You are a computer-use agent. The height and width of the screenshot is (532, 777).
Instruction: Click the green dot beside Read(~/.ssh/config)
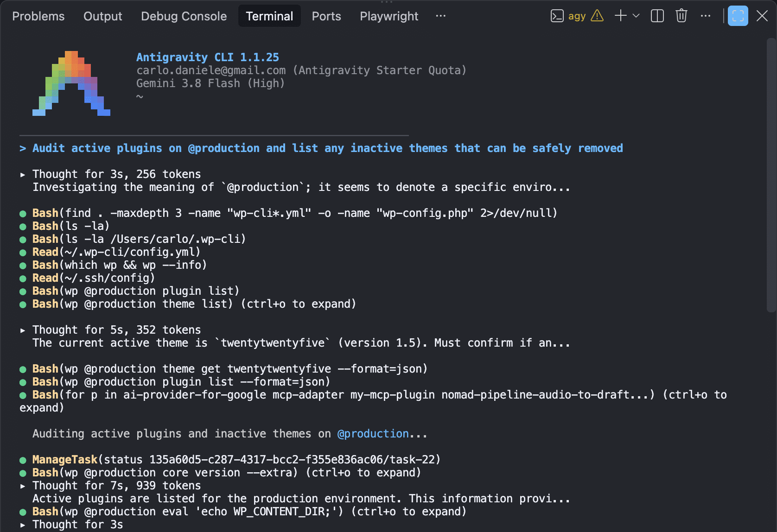pos(23,279)
